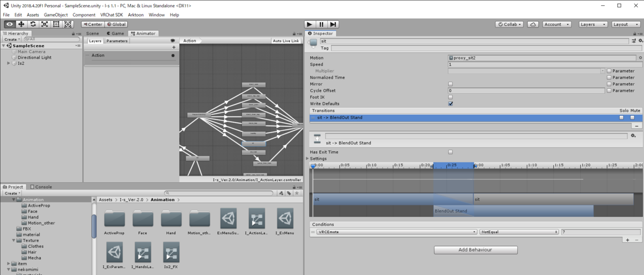Select the I_ActionLa... controller asset
Image resolution: width=644 pixels, height=275 pixels.
click(257, 222)
